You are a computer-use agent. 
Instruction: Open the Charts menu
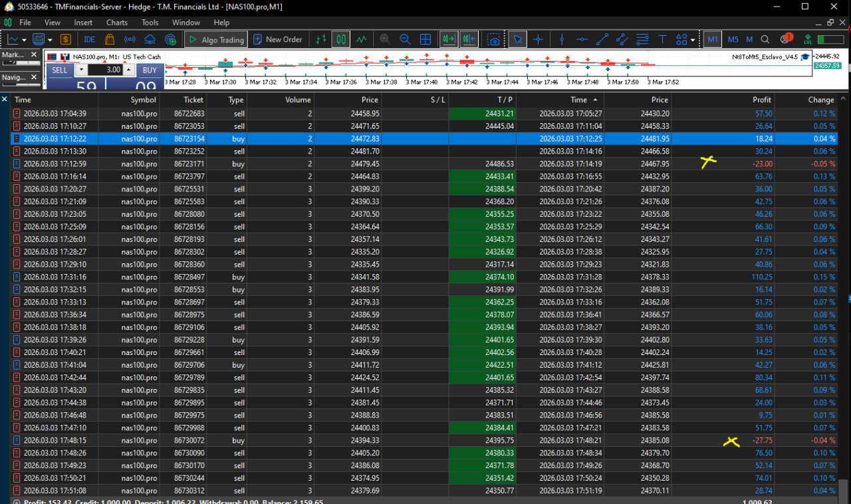click(x=117, y=23)
